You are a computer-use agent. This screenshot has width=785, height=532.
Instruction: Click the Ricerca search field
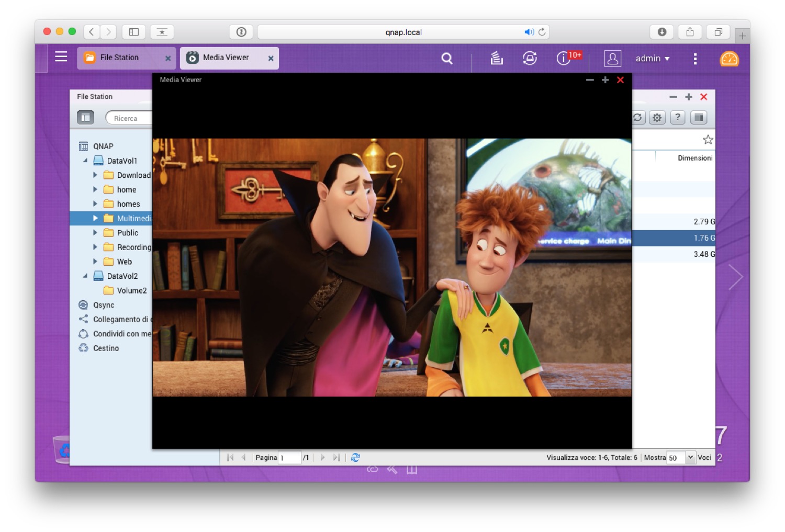point(129,118)
